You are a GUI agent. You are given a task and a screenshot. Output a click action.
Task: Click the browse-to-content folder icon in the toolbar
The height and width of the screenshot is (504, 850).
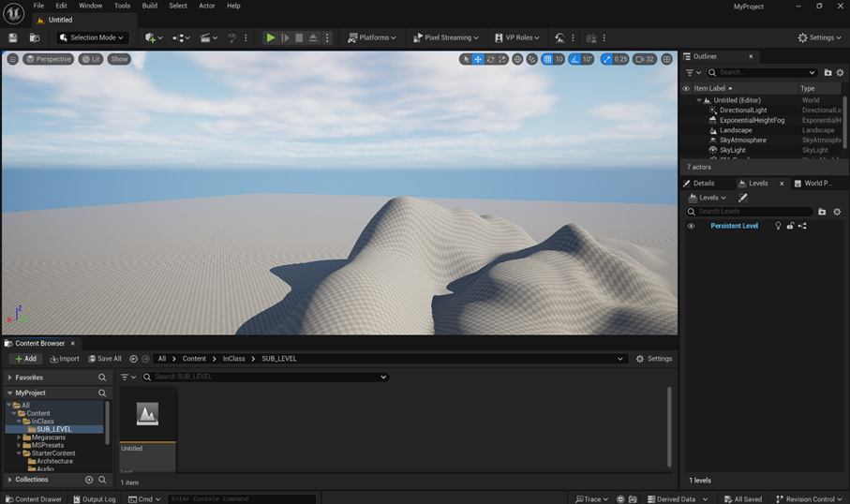click(x=34, y=37)
